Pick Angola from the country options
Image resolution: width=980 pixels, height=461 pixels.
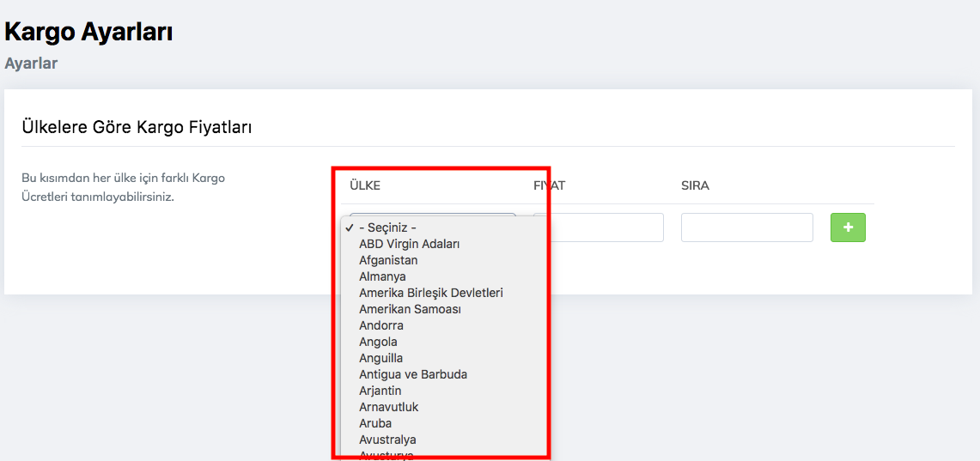378,342
